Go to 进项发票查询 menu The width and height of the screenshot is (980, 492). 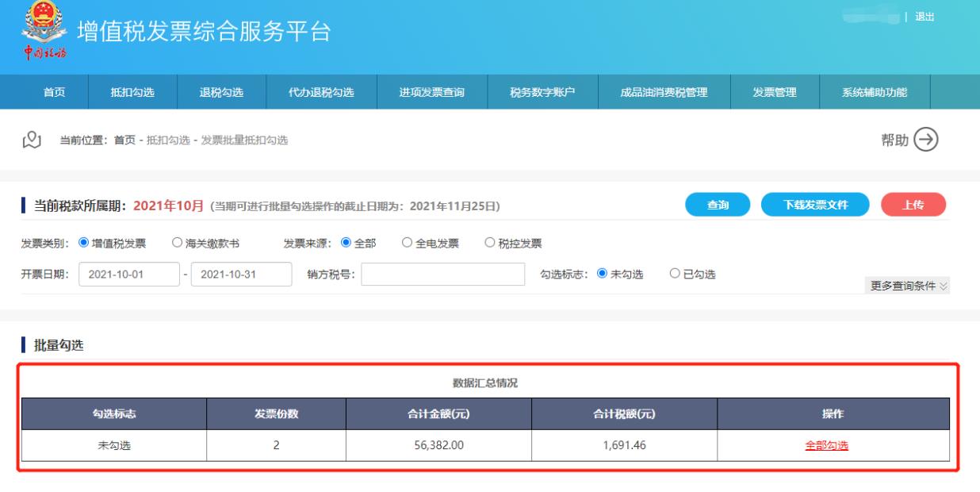click(431, 93)
